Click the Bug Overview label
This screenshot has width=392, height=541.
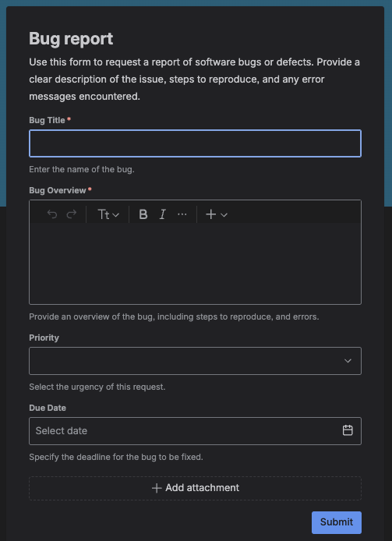click(58, 190)
